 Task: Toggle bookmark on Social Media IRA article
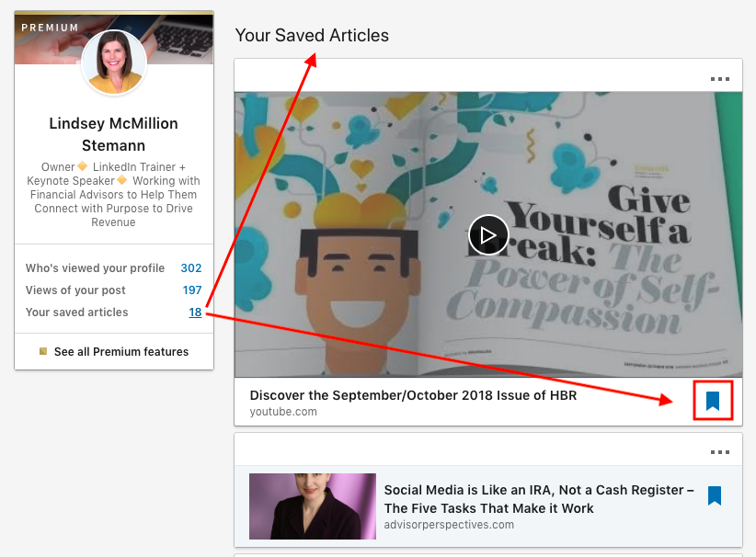pyautogui.click(x=715, y=495)
